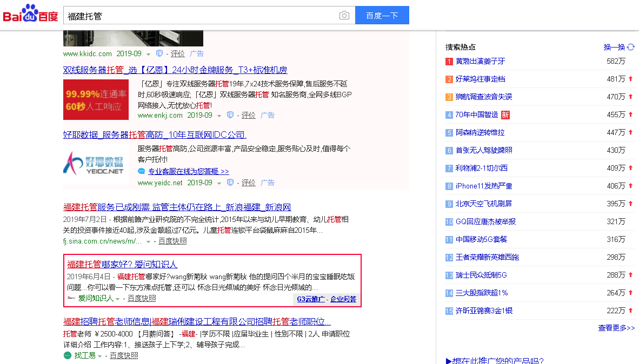Open hot search 利物浦2-1切尔西
The image size is (639, 364).
[x=481, y=168]
